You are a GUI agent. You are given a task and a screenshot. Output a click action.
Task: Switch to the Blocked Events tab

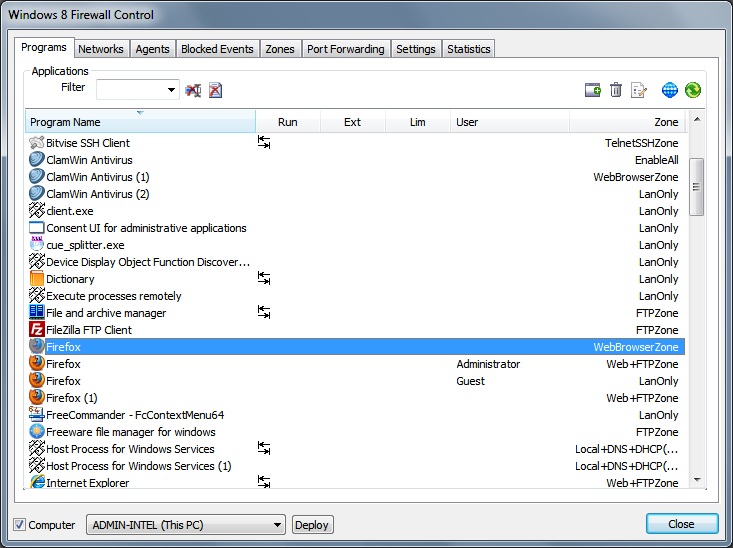pyautogui.click(x=217, y=49)
